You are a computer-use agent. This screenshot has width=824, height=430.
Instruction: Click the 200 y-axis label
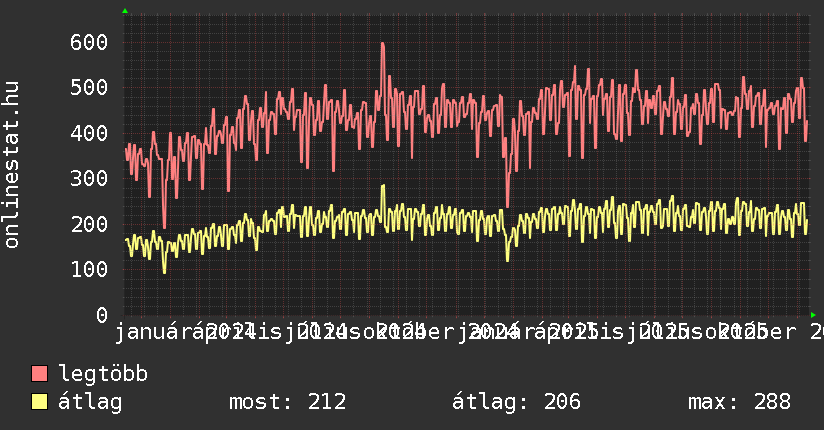coord(89,224)
